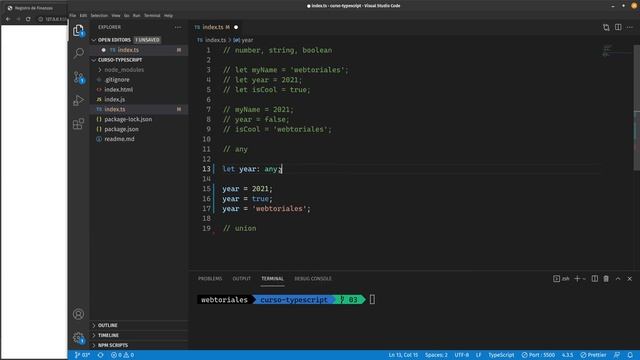Open the Explorer view in activity bar
Screen dimensions: 640x360
[x=78, y=30]
